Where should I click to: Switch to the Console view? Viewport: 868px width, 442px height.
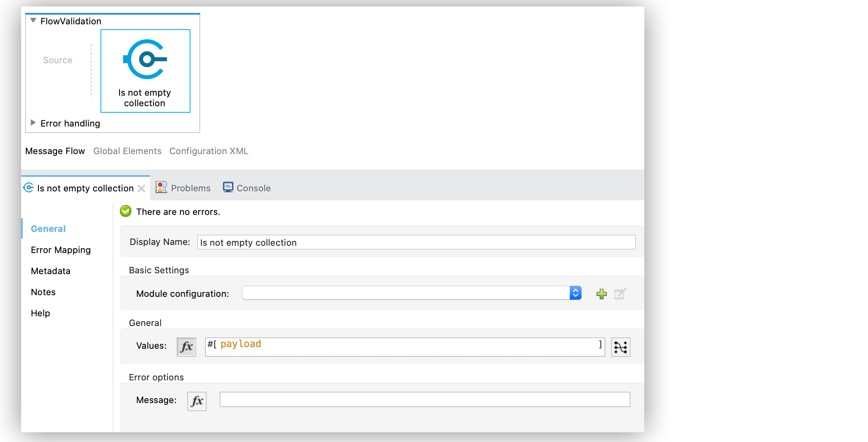tap(247, 188)
